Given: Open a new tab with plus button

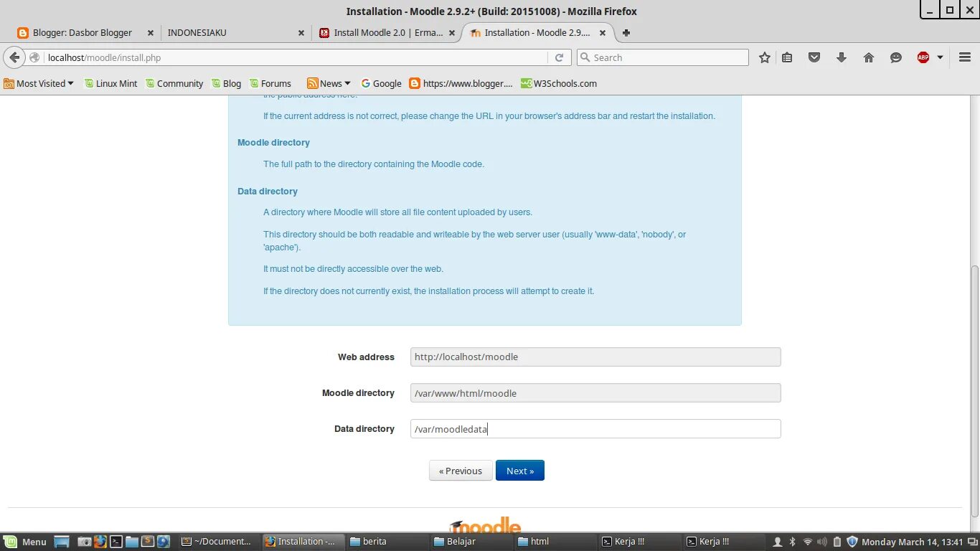Looking at the screenshot, I should coord(626,33).
